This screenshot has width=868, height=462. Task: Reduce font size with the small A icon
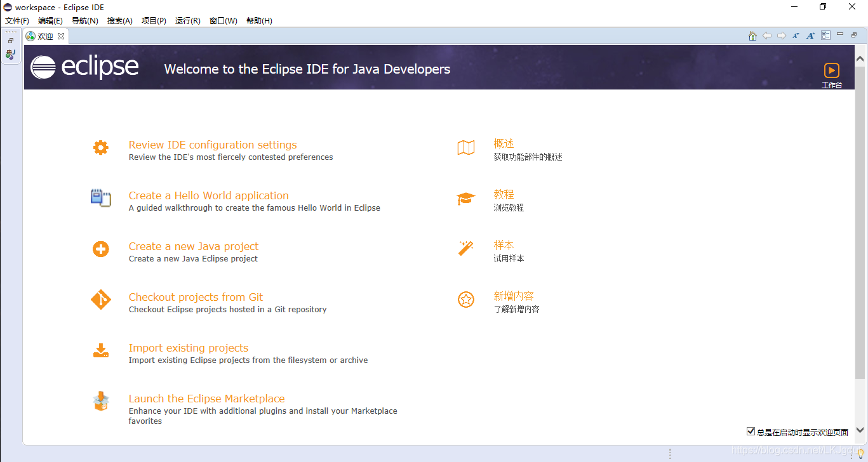pos(796,36)
